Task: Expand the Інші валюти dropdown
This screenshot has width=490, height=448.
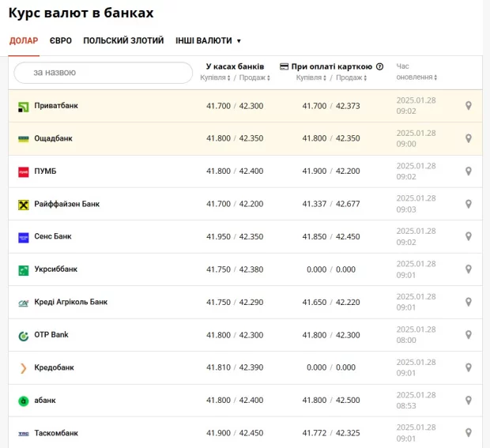Action: click(x=209, y=40)
